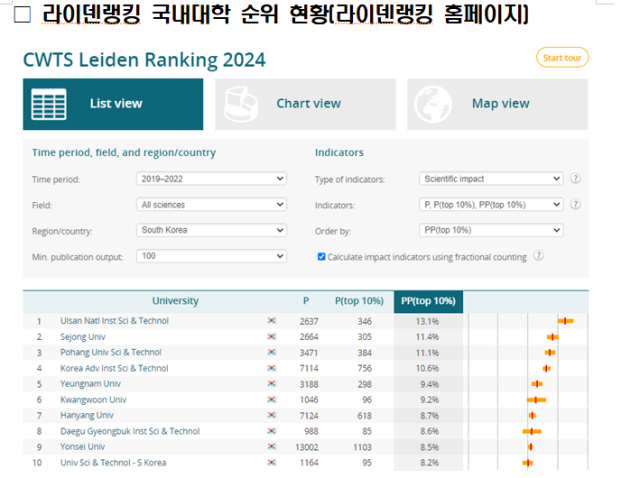The width and height of the screenshot is (640, 478).
Task: Open Ulsan Natl Inst Sci & Technol link
Action: point(114,321)
